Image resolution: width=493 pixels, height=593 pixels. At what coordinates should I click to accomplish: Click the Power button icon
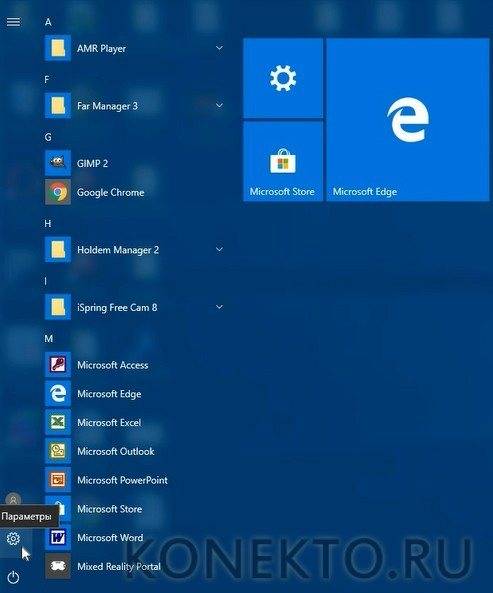13,577
